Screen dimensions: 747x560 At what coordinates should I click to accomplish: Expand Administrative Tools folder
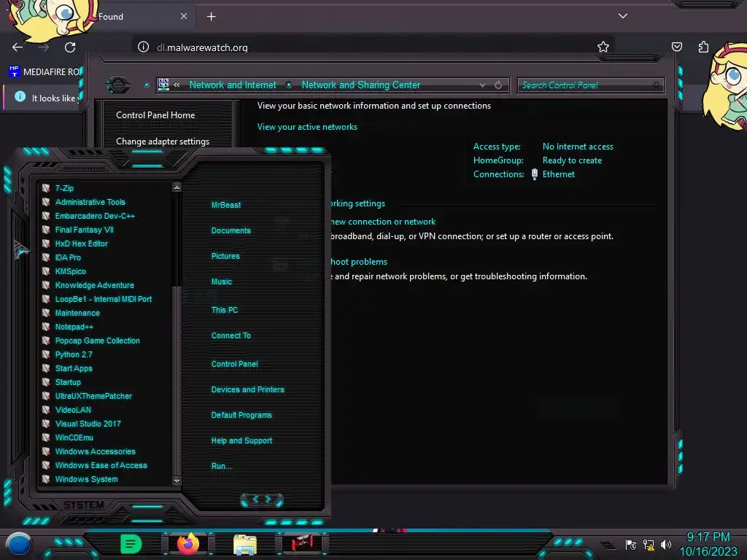(90, 202)
